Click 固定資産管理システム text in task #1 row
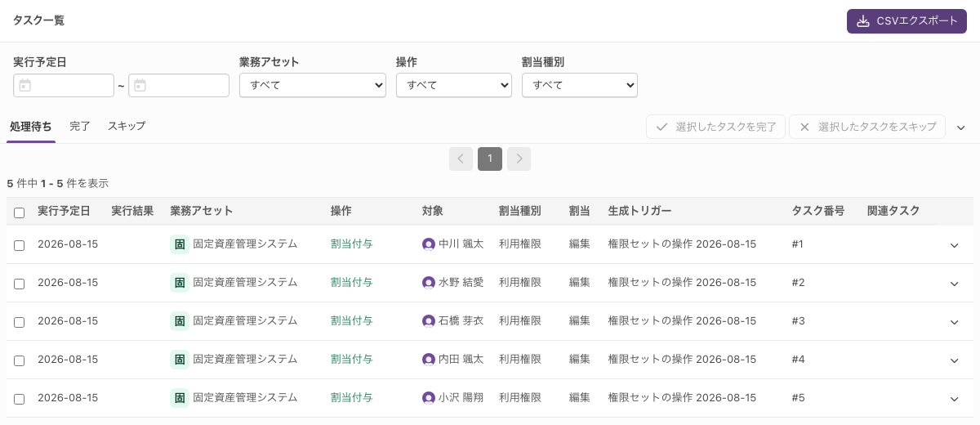Viewport: 980px width, 425px height. coord(245,244)
